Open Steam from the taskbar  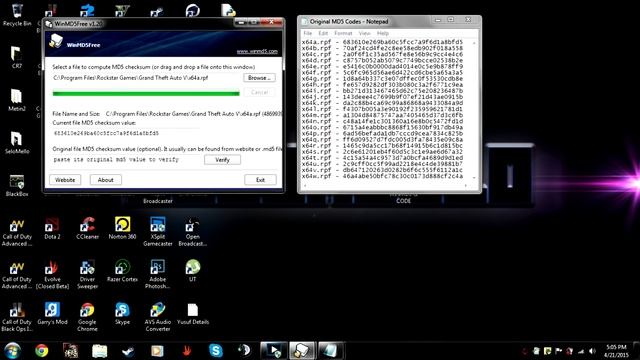pyautogui.click(x=128, y=351)
